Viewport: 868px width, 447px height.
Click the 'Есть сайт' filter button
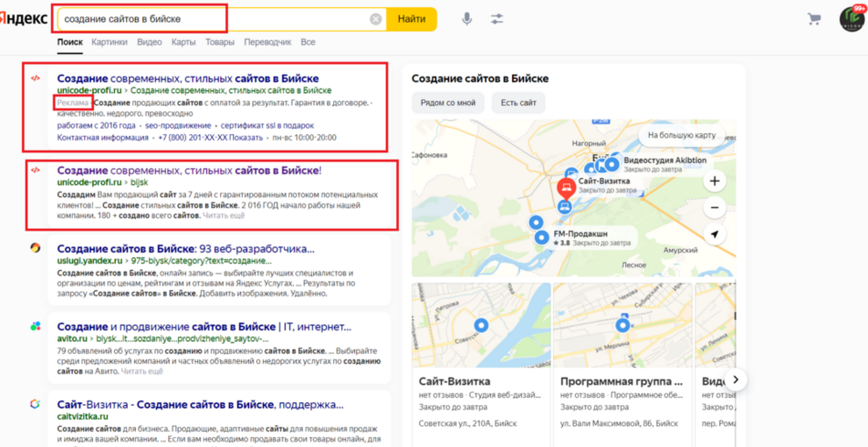pos(518,103)
